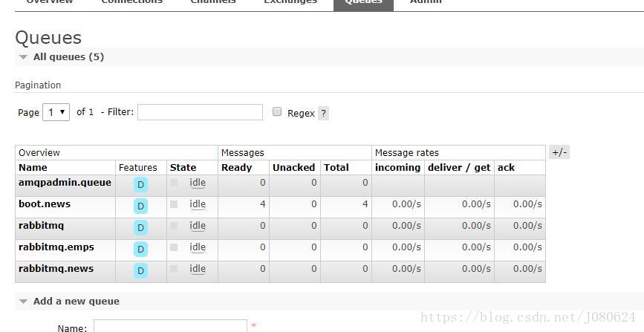Open the rabbitmq queue link
This screenshot has width=644, height=332.
(41, 226)
